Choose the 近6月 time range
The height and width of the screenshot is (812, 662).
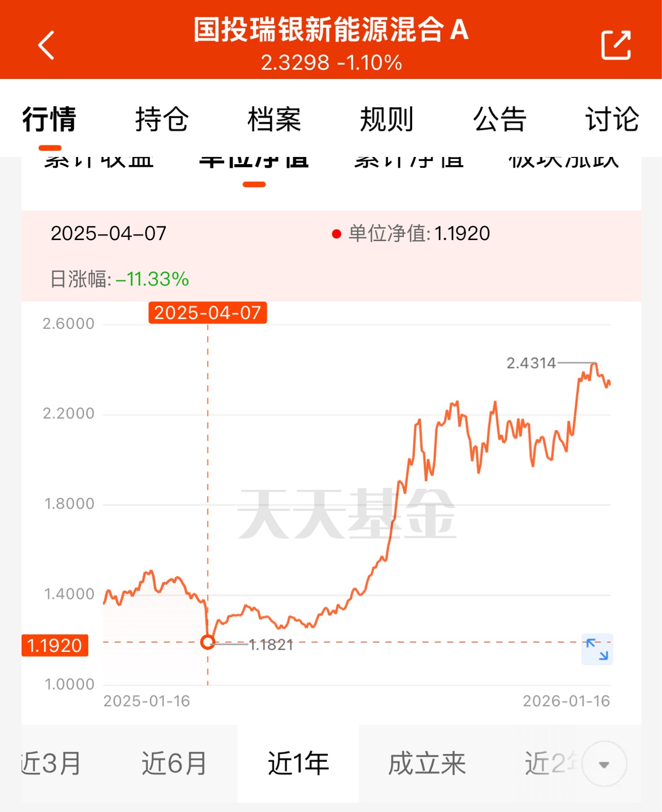click(175, 763)
